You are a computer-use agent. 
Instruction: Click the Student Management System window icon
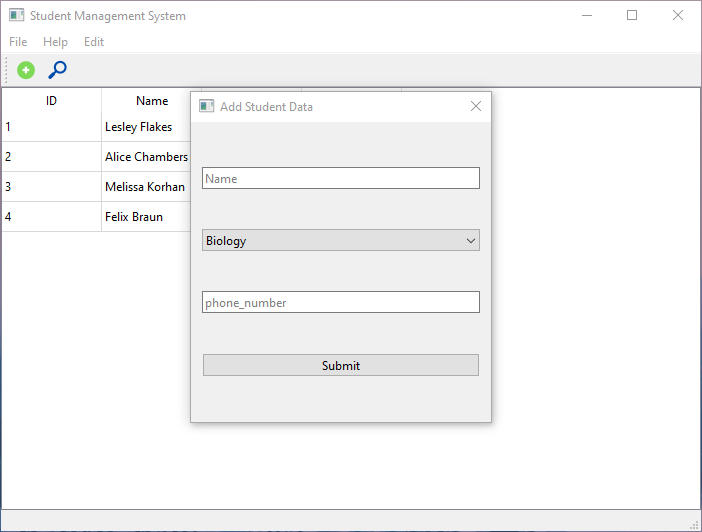tap(16, 15)
